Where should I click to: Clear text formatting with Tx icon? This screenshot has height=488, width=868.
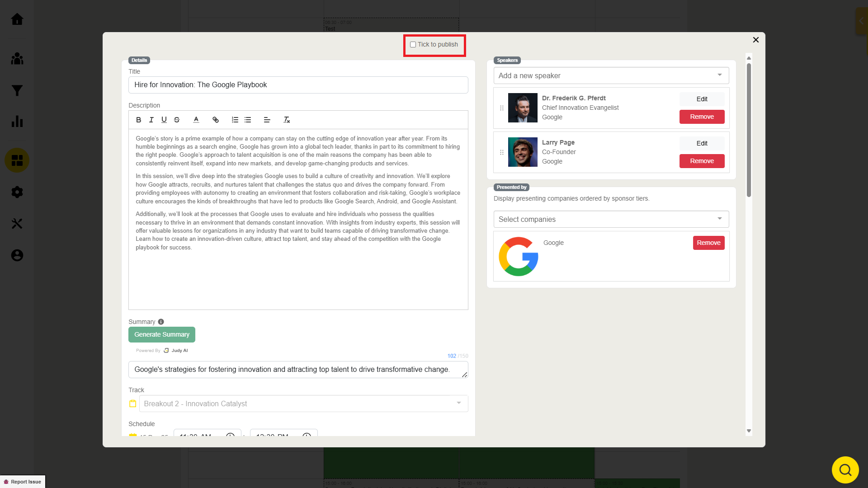coord(287,120)
